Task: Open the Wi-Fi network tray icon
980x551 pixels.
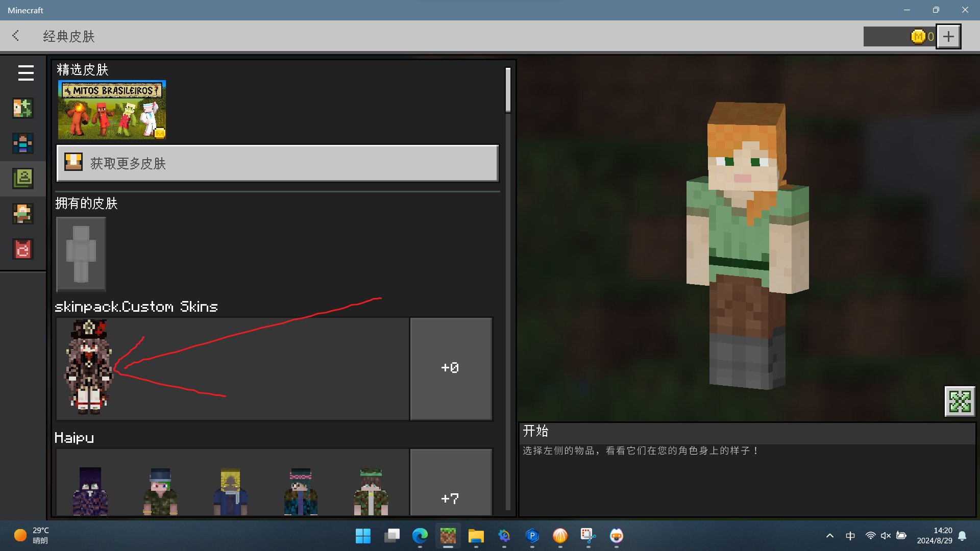Action: click(871, 536)
